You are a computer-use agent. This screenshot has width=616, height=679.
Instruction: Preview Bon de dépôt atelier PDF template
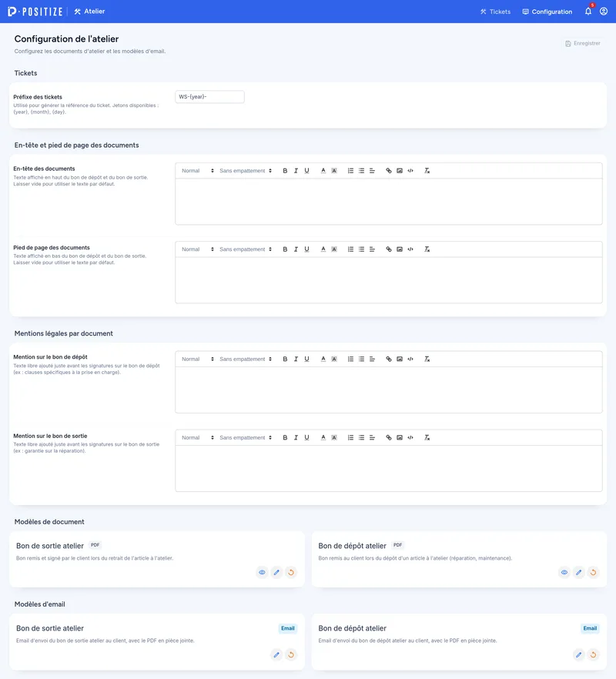(564, 573)
